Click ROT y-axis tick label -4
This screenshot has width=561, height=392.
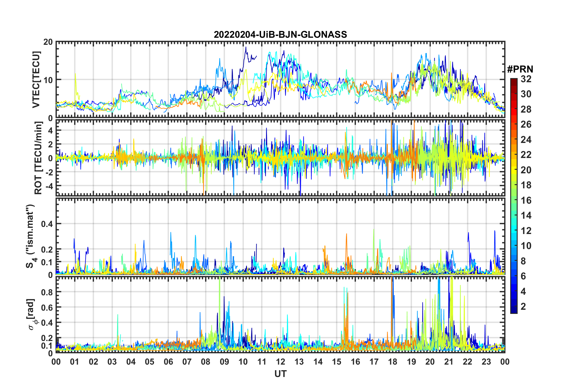pyautogui.click(x=49, y=186)
